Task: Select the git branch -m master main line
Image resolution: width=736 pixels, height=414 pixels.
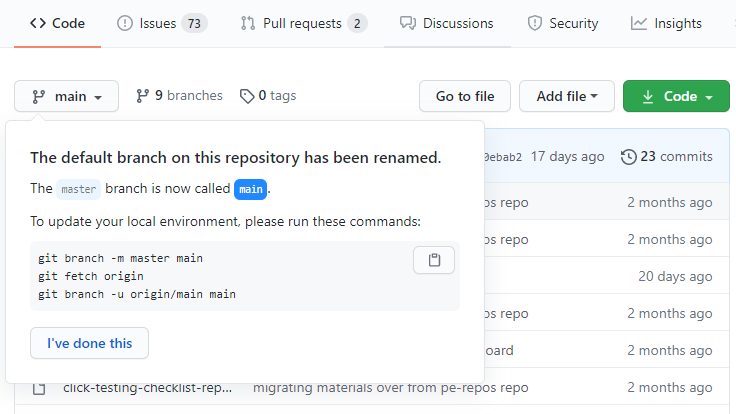Action: tap(121, 258)
